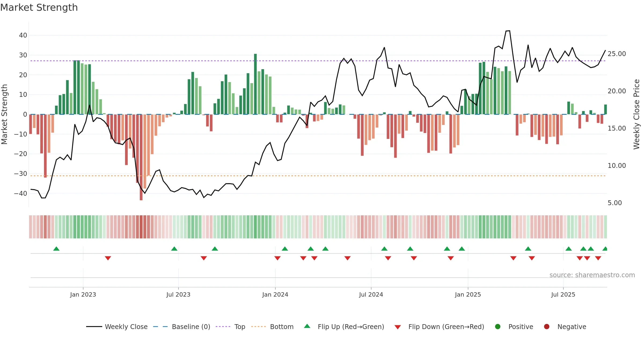This screenshot has width=644, height=362.
Task: Click the Baseline (0) dashed legend icon
Action: point(160,327)
